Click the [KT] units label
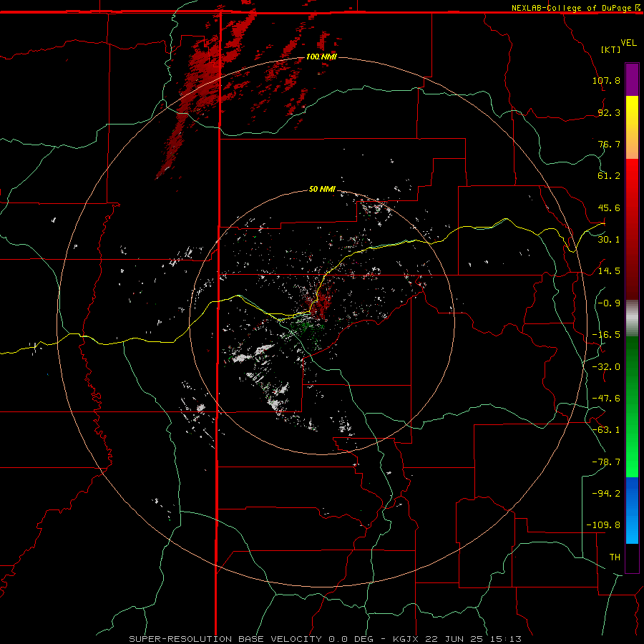The image size is (644, 644). 611,49
